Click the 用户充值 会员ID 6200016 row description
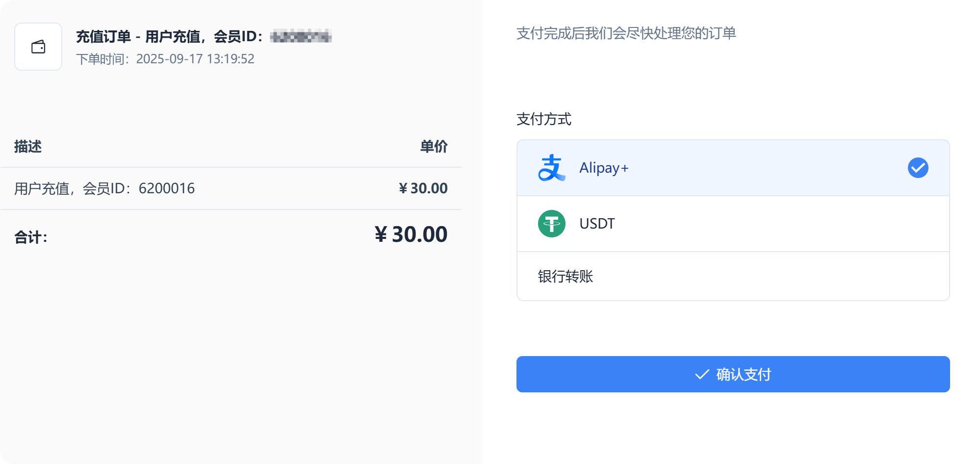Image resolution: width=980 pixels, height=464 pixels. point(104,188)
